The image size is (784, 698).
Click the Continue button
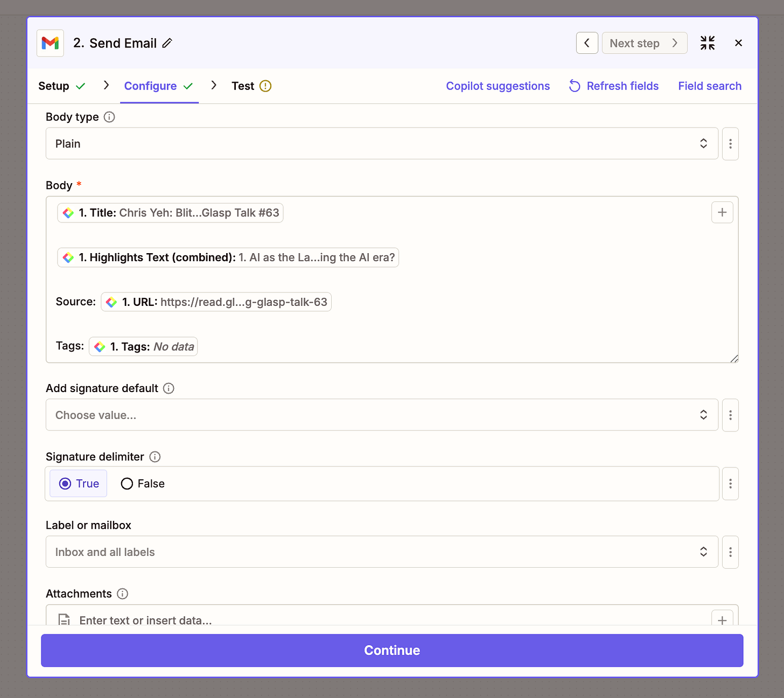click(392, 650)
